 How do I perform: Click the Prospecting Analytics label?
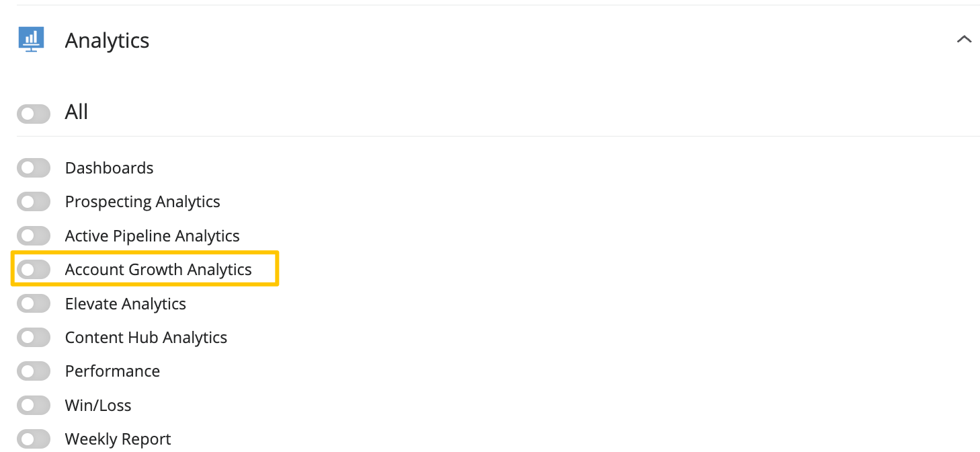(142, 202)
